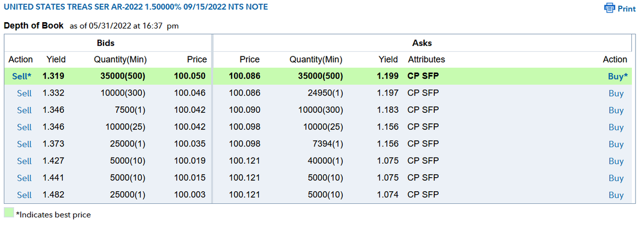644x227 pixels.
Task: Click the ask yield 1.199
Action: click(387, 76)
